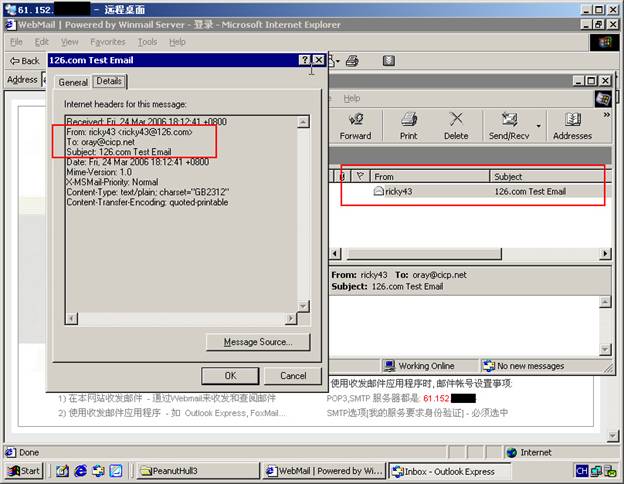
Task: Print the message using Print icon
Action: click(408, 125)
